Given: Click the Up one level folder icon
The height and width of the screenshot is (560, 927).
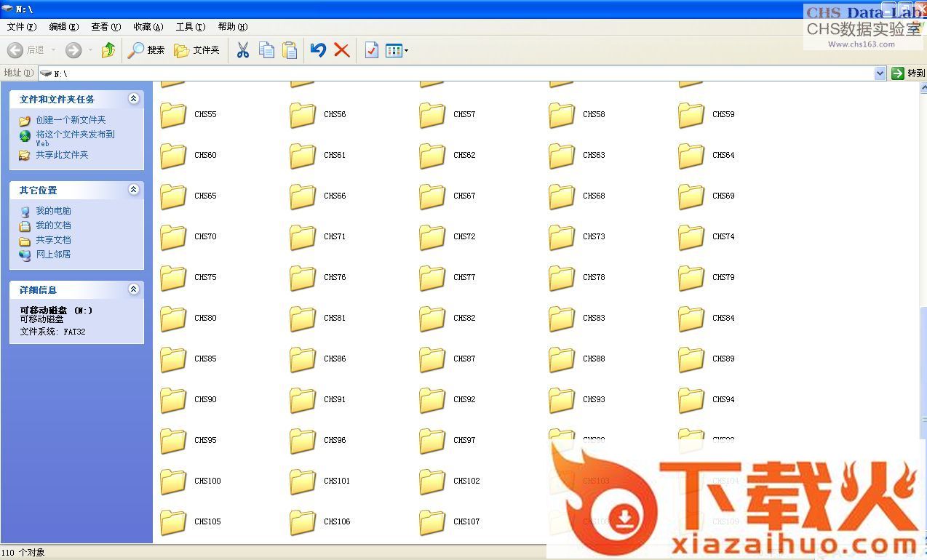Looking at the screenshot, I should (x=108, y=50).
